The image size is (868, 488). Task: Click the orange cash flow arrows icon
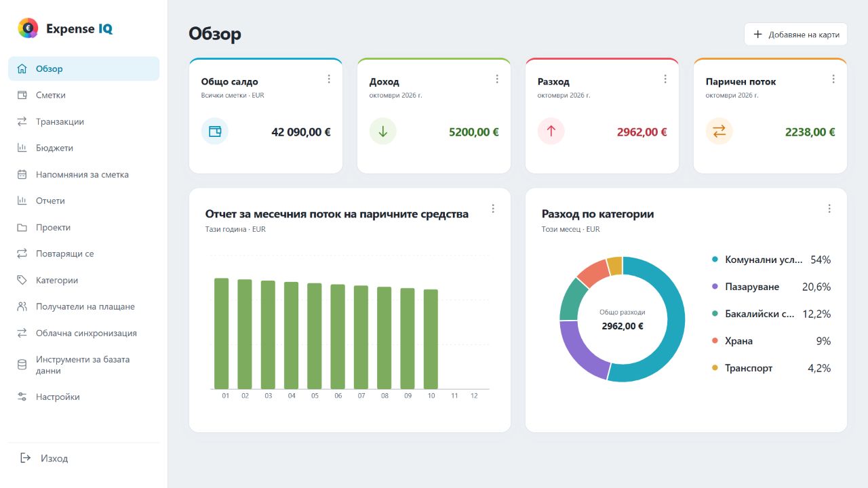click(x=719, y=131)
